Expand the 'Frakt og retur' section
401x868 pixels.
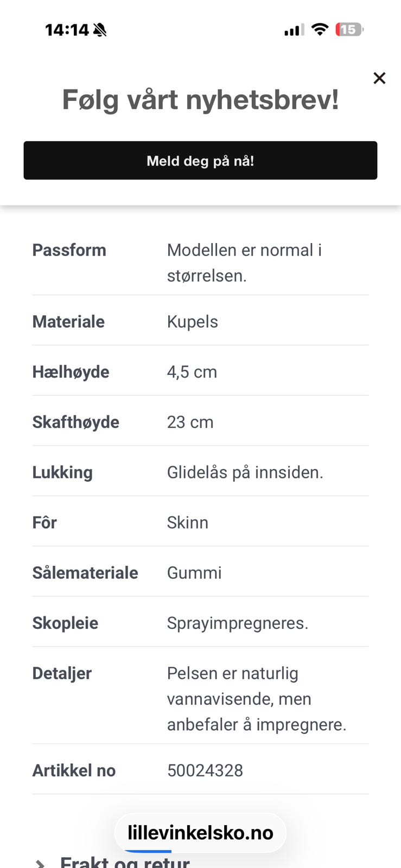pos(125,861)
